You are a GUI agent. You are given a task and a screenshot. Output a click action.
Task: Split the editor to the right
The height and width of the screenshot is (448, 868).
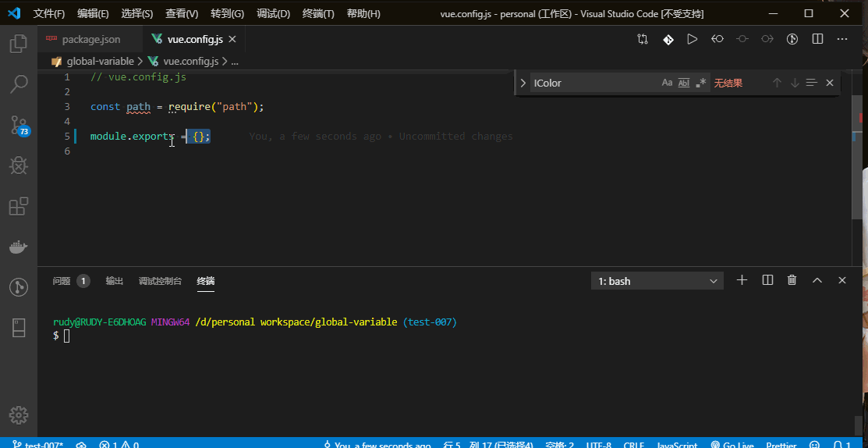tap(817, 39)
